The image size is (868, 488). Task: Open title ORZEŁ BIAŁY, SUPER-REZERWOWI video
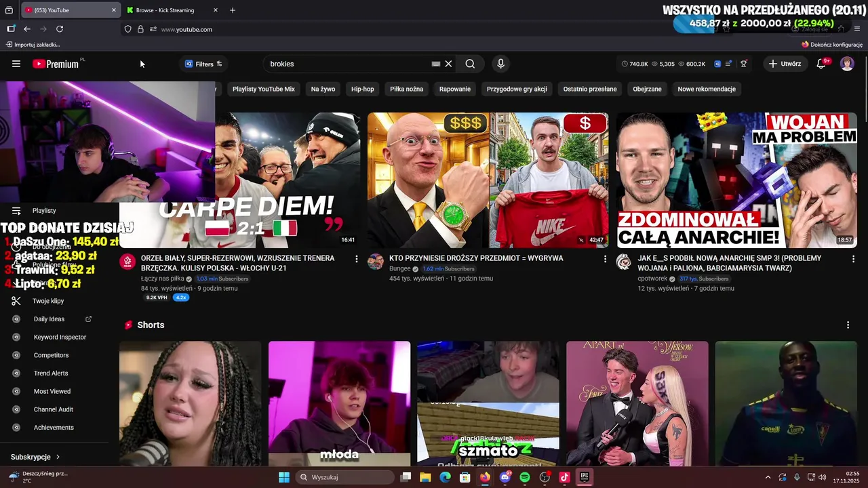click(237, 263)
